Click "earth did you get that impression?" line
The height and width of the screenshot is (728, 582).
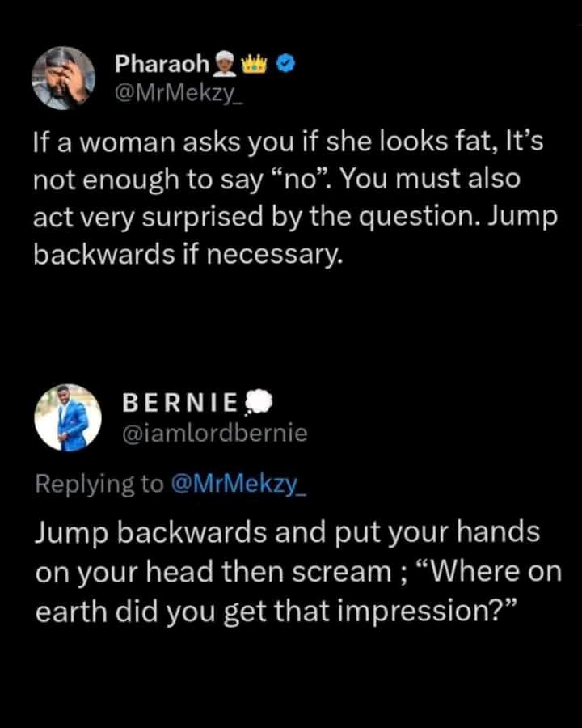273,609
